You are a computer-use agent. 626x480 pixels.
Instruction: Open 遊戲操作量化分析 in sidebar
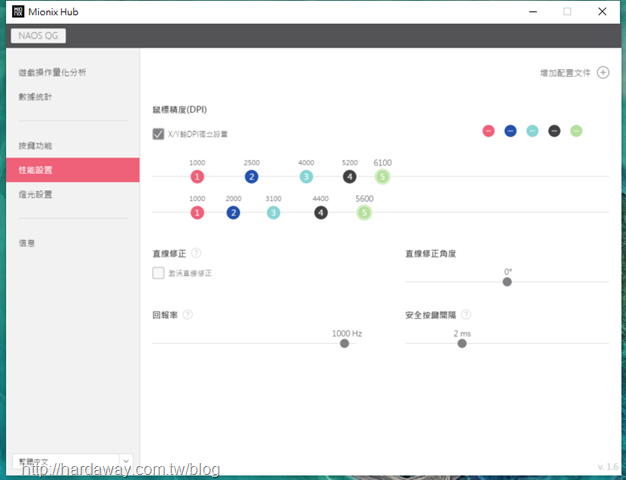[x=52, y=72]
